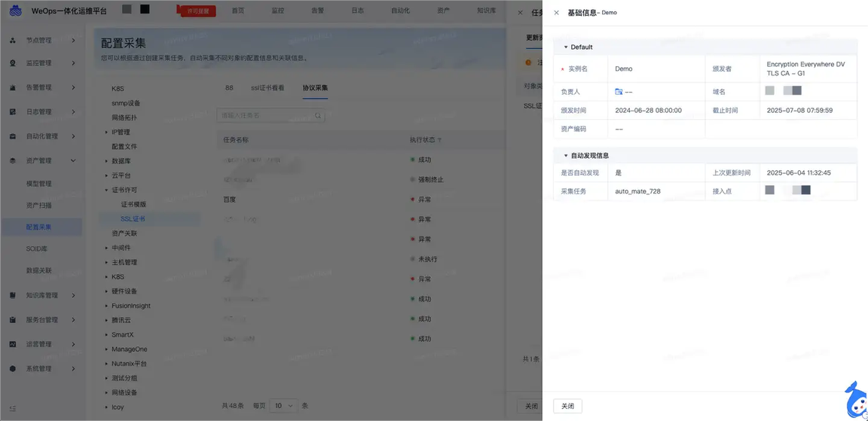Collapse the Default section
Image resolution: width=868 pixels, height=421 pixels.
point(566,47)
